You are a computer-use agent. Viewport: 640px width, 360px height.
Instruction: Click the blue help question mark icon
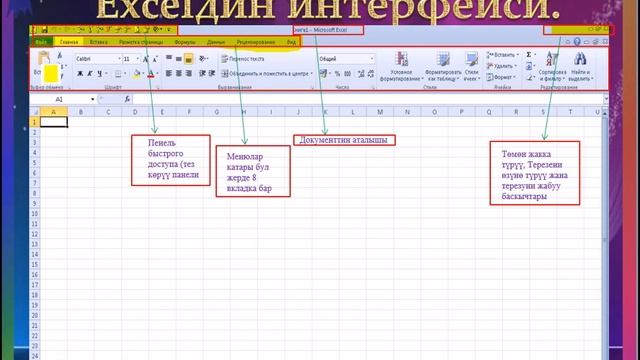(577, 42)
